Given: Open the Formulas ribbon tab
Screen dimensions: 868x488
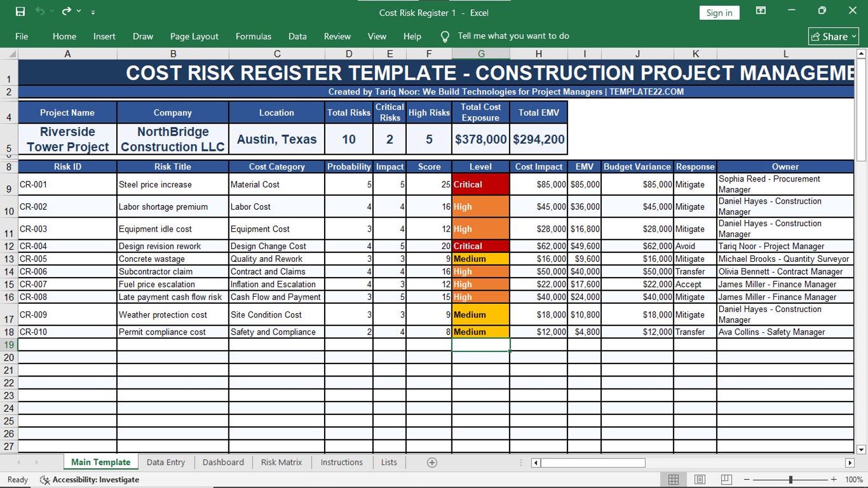Looking at the screenshot, I should [x=253, y=37].
